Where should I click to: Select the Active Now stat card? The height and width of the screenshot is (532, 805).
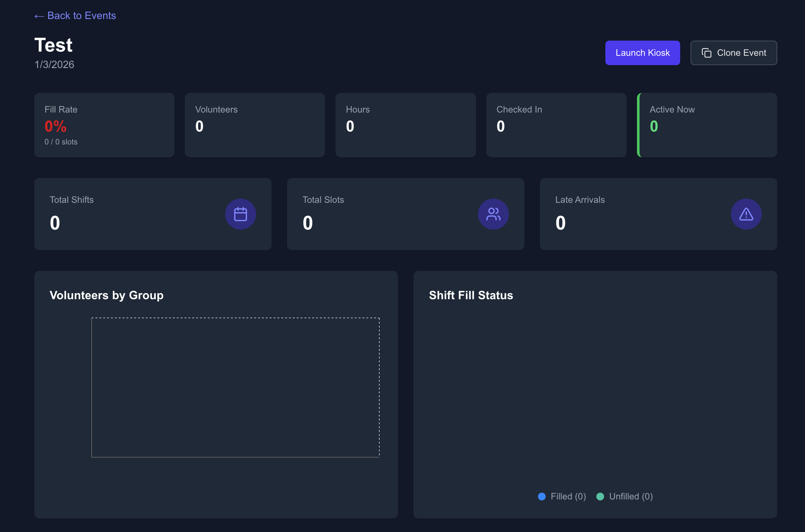point(707,125)
